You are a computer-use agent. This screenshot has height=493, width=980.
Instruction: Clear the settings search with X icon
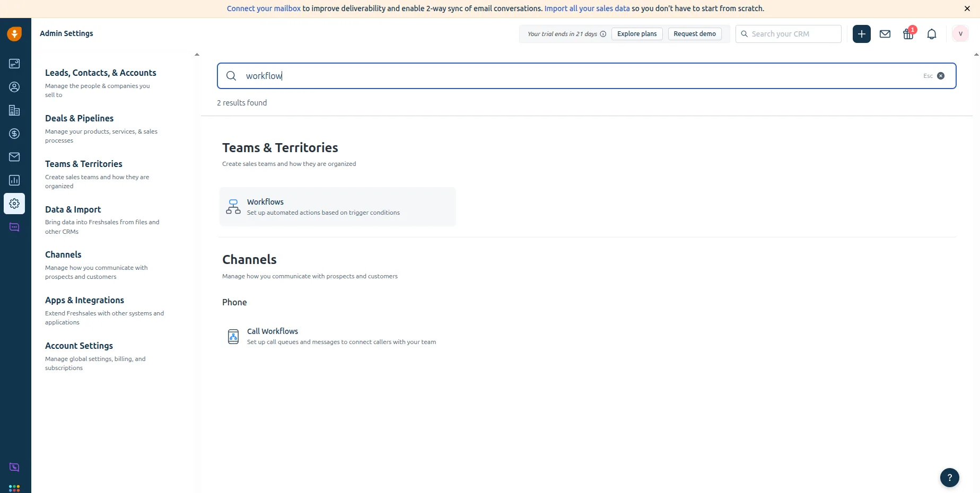coord(941,76)
